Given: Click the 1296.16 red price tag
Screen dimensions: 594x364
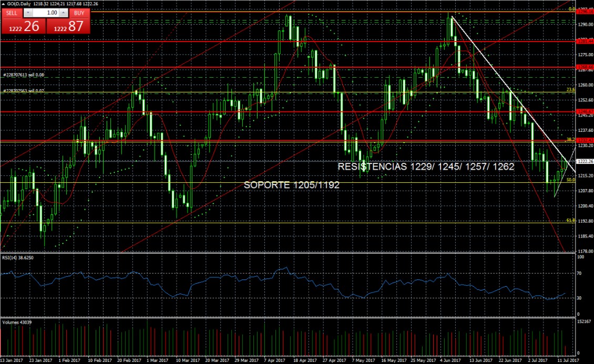Looking at the screenshot, I should (x=585, y=12).
